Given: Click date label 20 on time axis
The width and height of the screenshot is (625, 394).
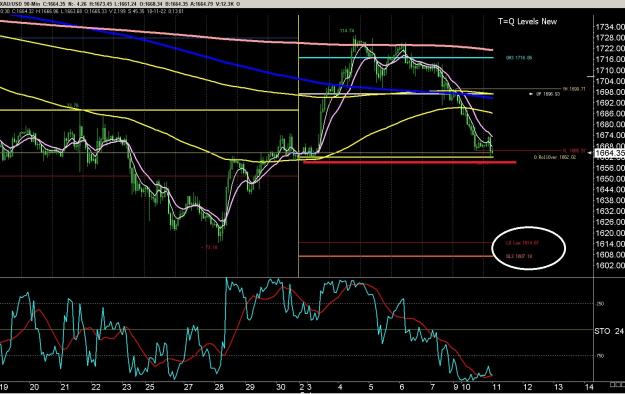Looking at the screenshot, I should 34,387.
